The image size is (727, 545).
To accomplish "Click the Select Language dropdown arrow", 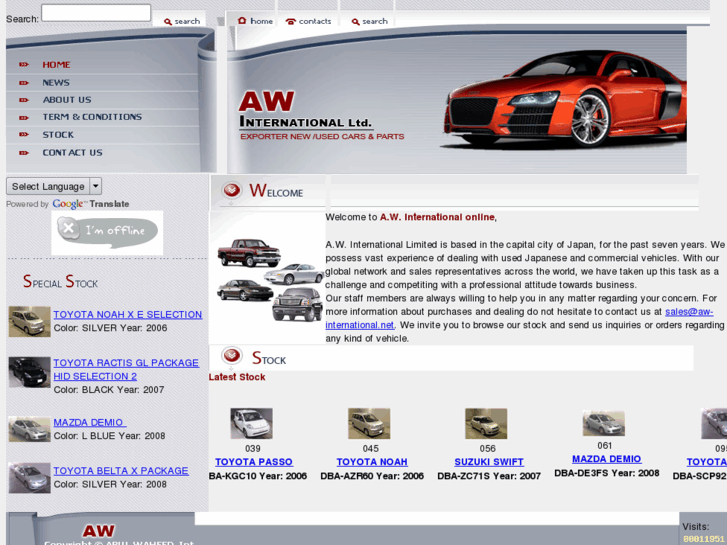I will click(x=96, y=186).
